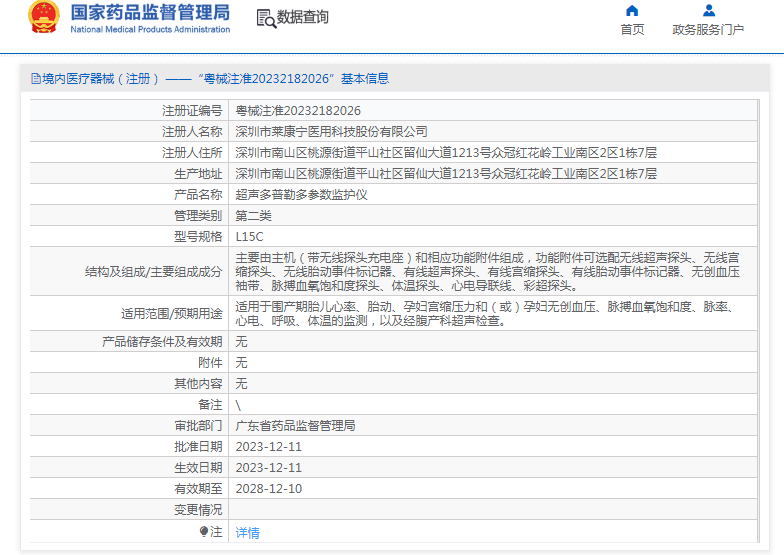This screenshot has width=784, height=555.
Task: Click 产品储存条件及有效期 label
Action: point(162,342)
